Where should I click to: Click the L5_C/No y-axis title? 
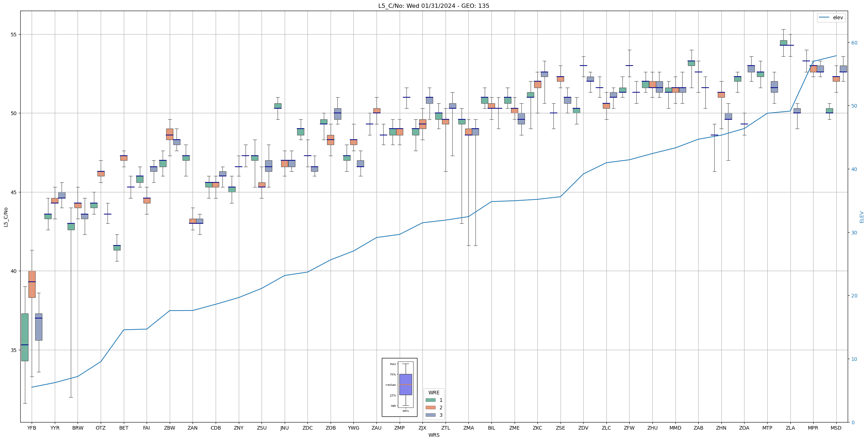click(x=6, y=217)
